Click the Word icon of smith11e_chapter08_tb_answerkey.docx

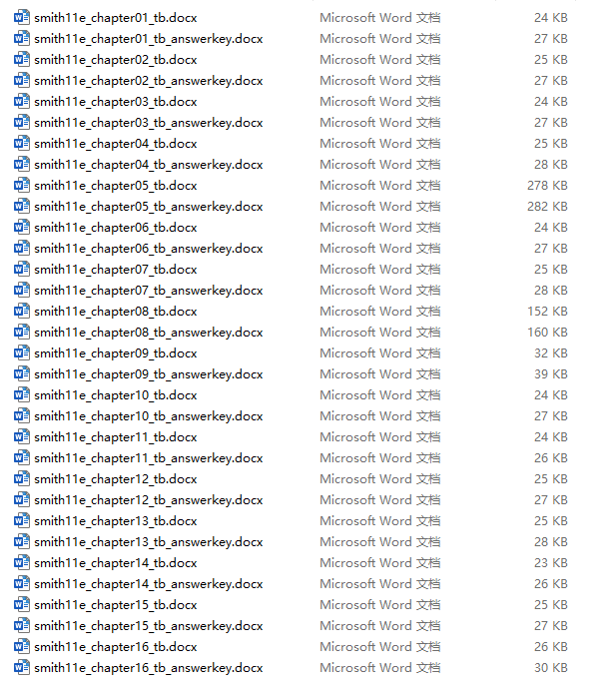(22, 332)
